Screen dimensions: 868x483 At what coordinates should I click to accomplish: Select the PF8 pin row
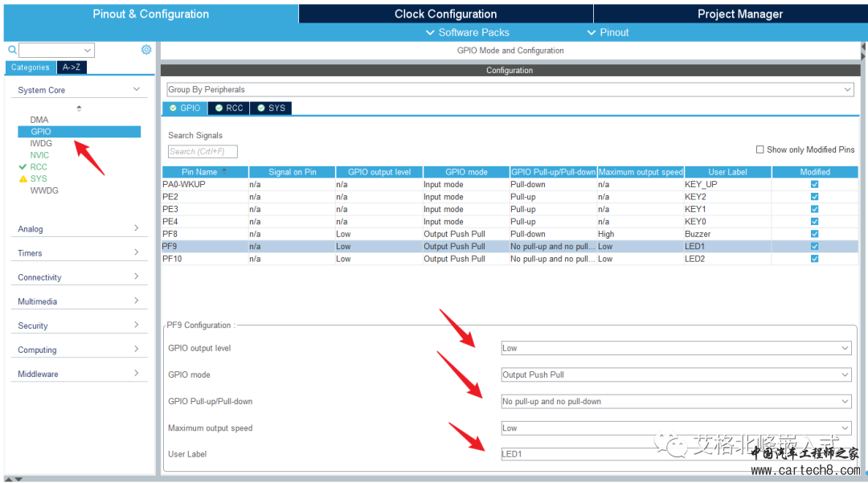click(x=510, y=234)
